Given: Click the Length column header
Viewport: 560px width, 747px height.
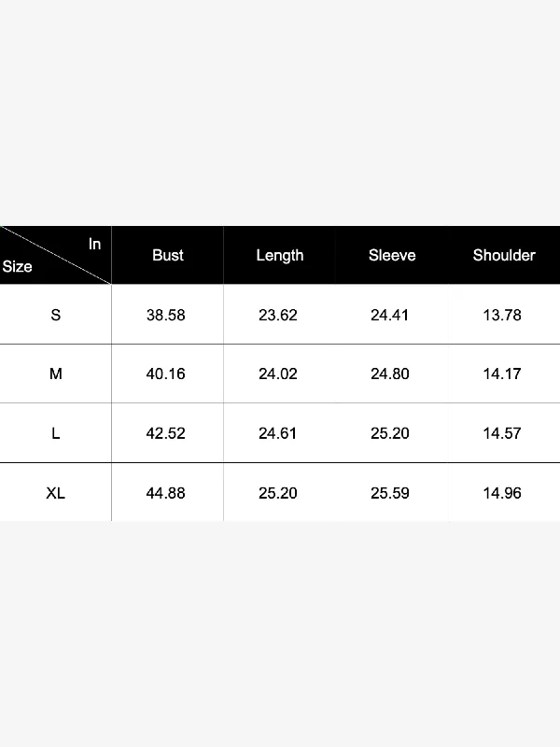Looking at the screenshot, I should pos(279,256).
